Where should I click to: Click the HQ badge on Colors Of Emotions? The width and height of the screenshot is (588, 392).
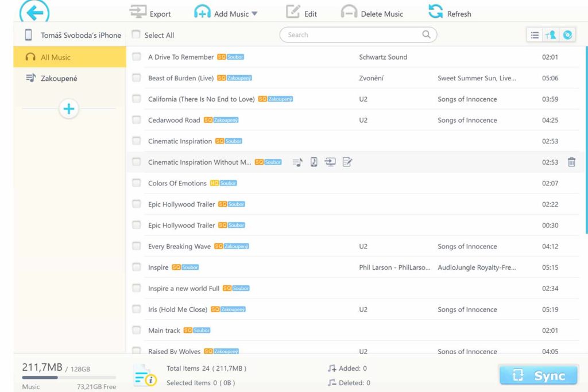(214, 183)
